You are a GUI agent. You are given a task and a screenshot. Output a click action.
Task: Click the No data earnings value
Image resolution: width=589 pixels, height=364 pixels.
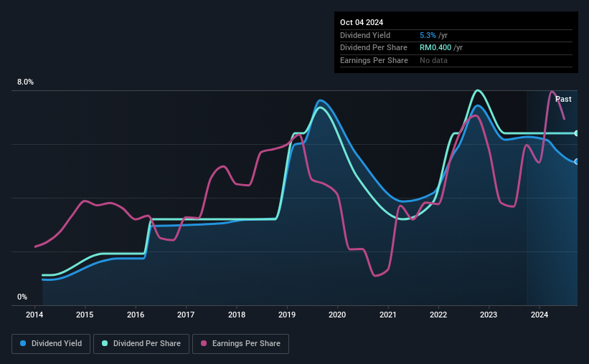coord(433,60)
